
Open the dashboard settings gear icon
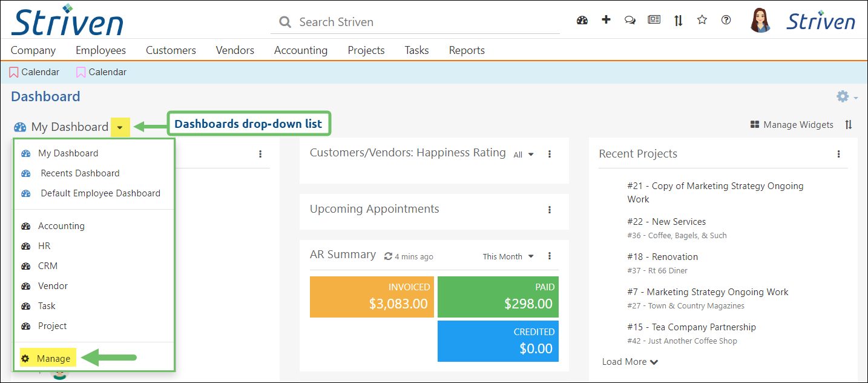[x=843, y=96]
